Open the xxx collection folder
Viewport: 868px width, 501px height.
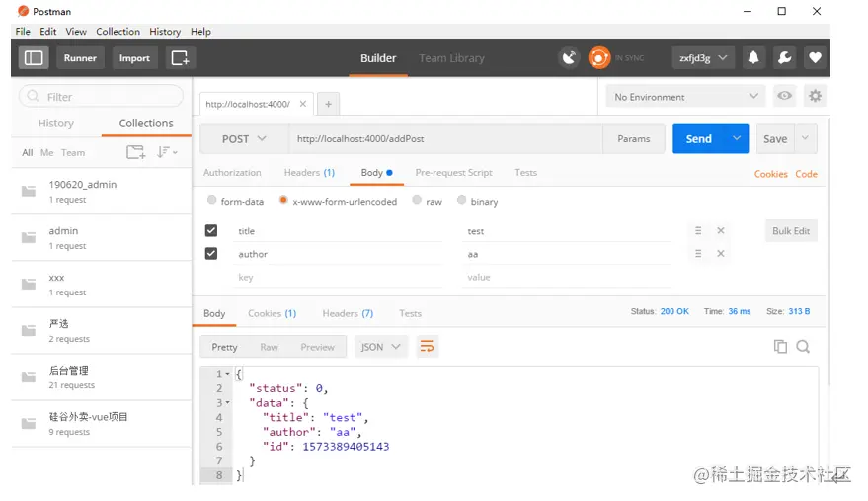(102, 284)
